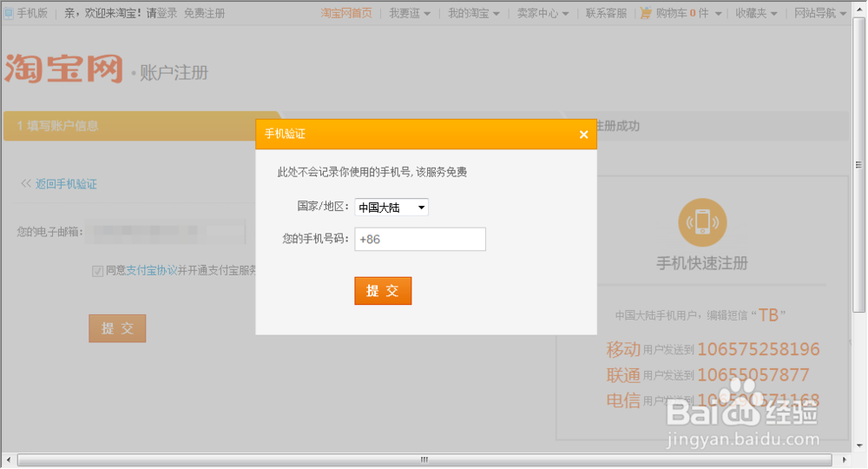This screenshot has height=469, width=868.
Task: Click the 手机快速注册 heading
Action: click(702, 263)
